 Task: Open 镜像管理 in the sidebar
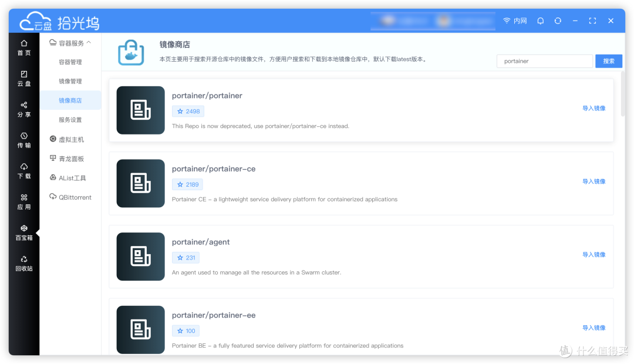point(70,81)
